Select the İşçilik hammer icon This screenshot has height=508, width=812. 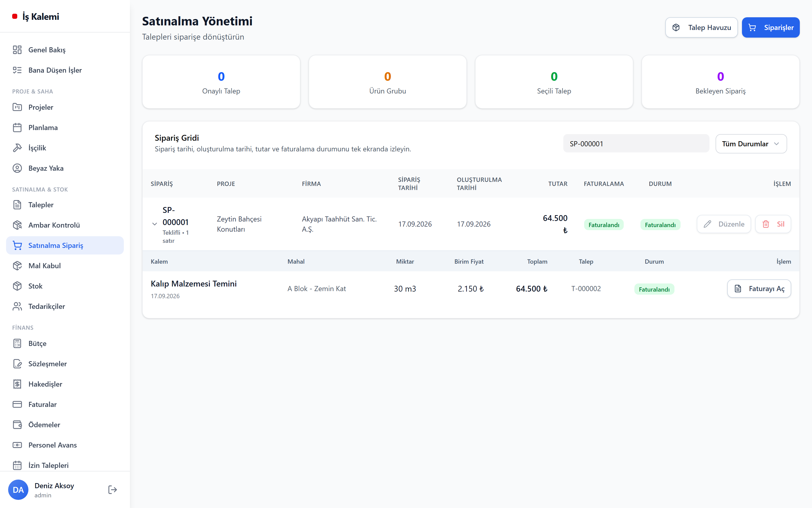point(17,148)
